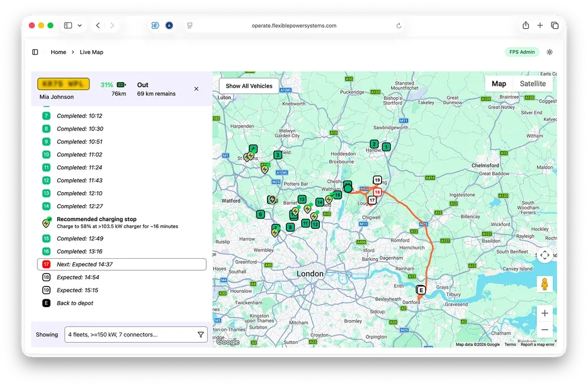Viewport: 588px width, 387px height.
Task: Click Report a map error link
Action: [537, 344]
